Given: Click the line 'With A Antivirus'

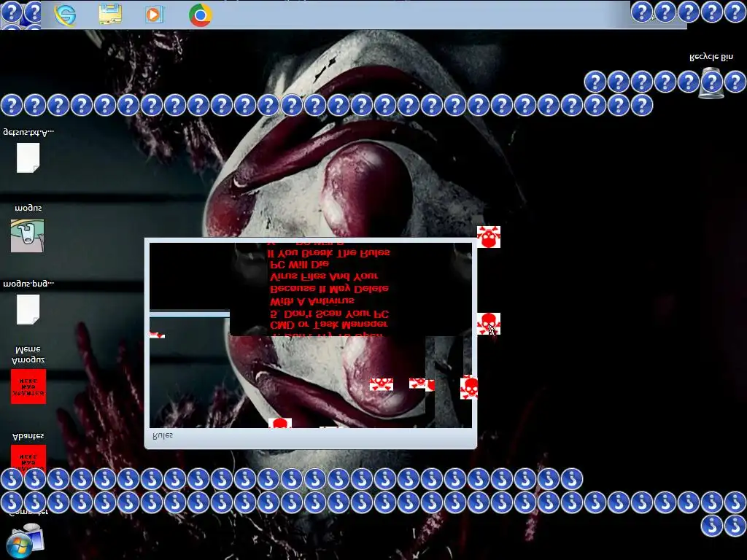Looking at the screenshot, I should 312,301.
